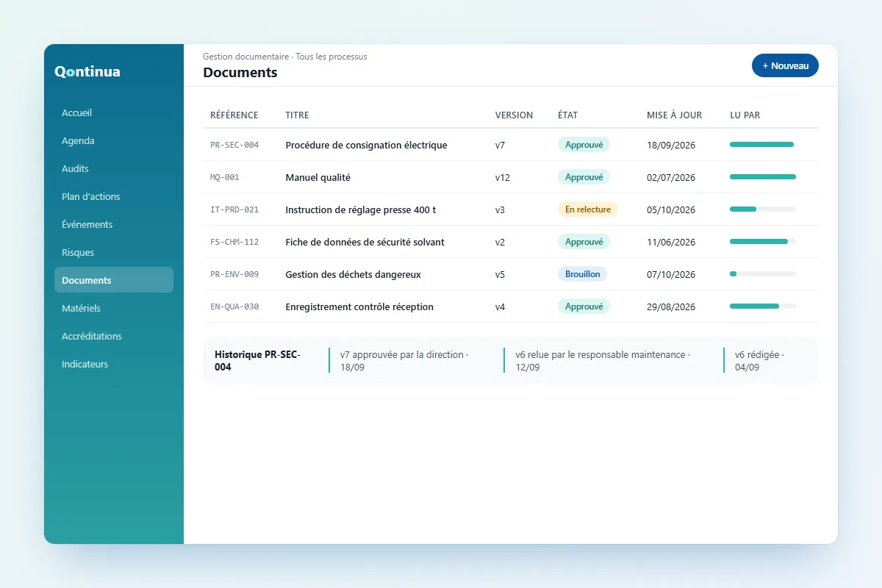Navigate to Risques

tap(114, 252)
